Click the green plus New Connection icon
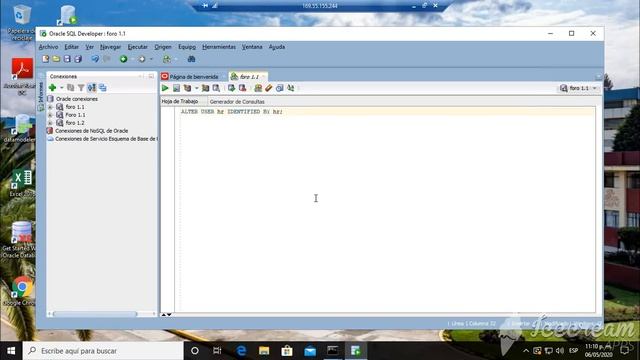This screenshot has height=360, width=640. [52, 87]
